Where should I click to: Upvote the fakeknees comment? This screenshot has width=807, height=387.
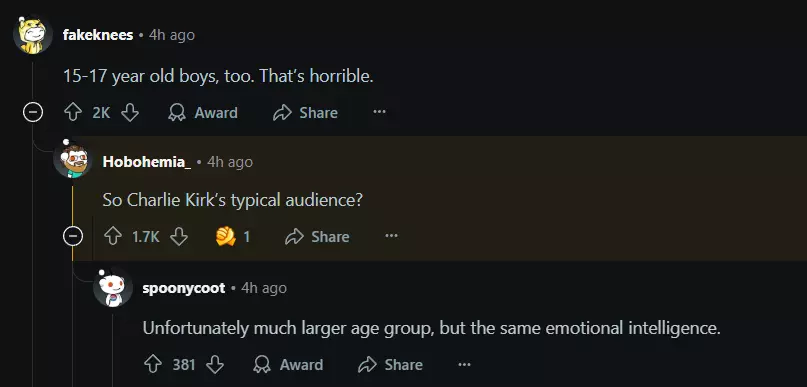pyautogui.click(x=73, y=113)
